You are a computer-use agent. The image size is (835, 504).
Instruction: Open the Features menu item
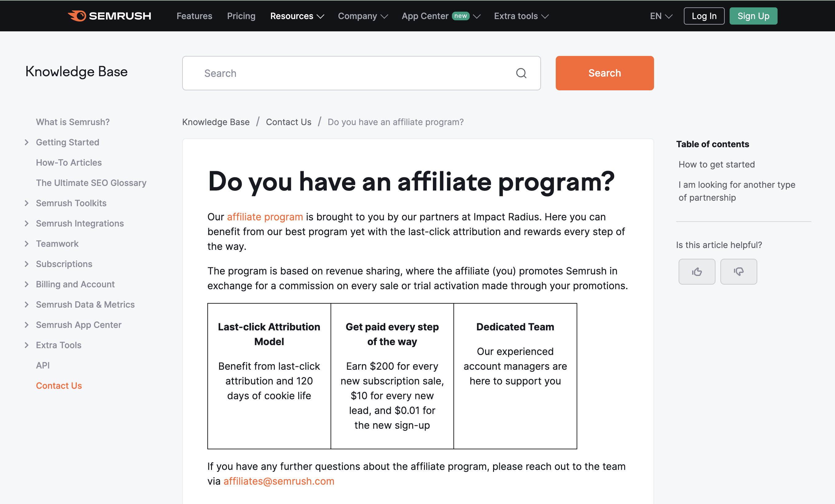(194, 16)
